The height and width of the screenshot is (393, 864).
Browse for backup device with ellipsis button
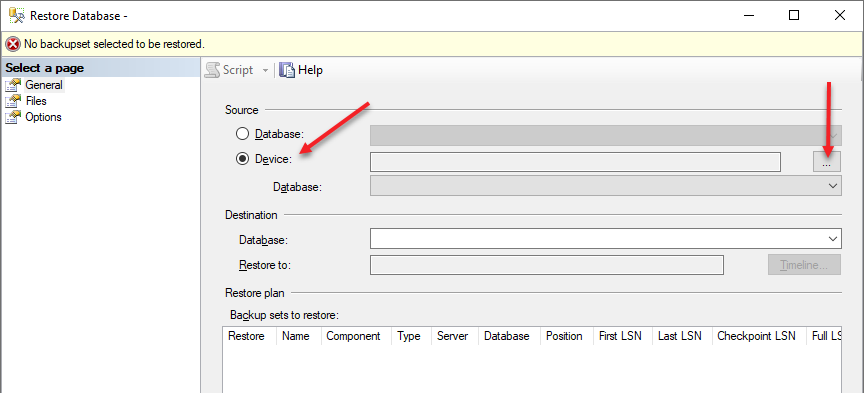pyautogui.click(x=827, y=162)
